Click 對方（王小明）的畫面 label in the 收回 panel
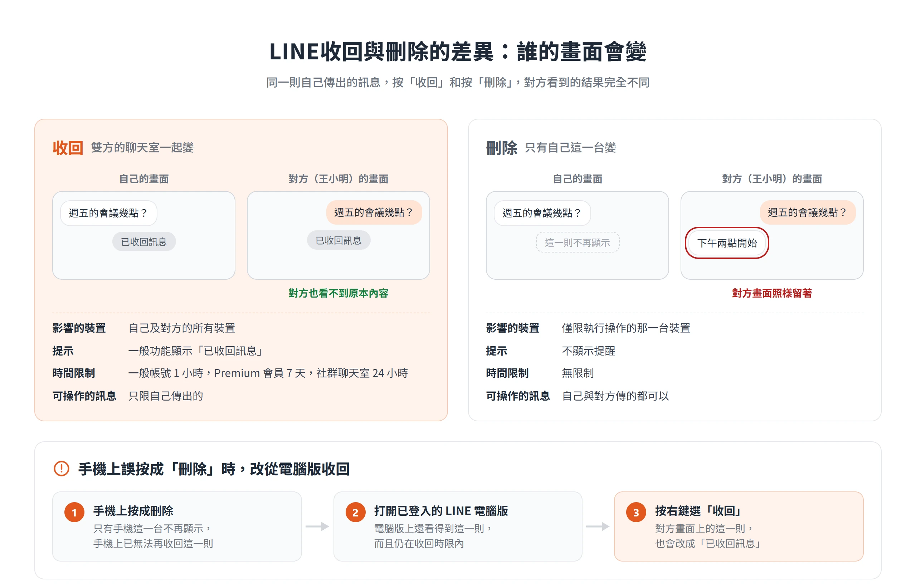This screenshot has width=916, height=588. [x=338, y=179]
